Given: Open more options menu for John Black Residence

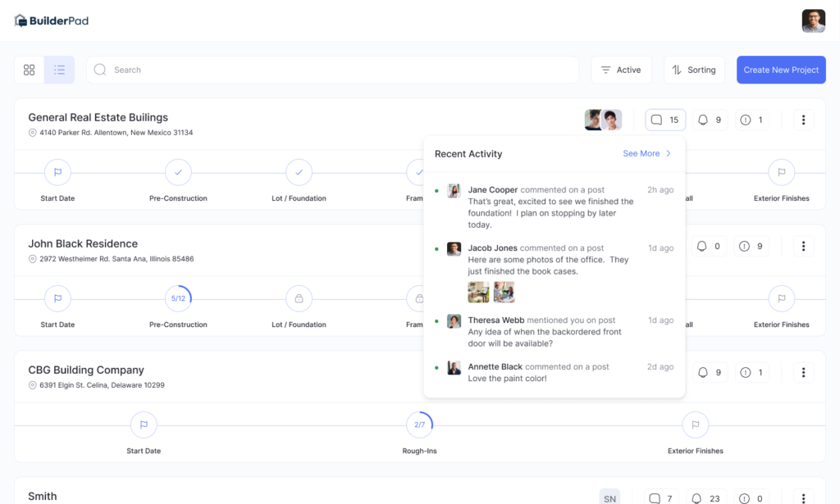Looking at the screenshot, I should point(803,246).
